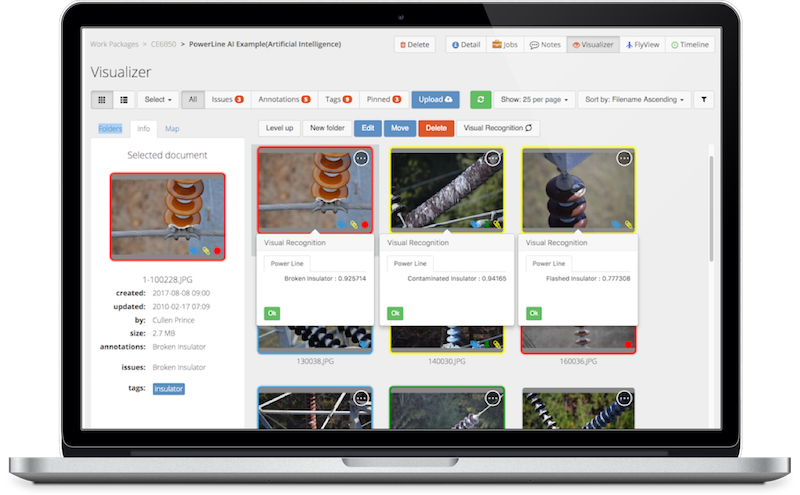Screen dimensions: 800x495
Task: Click red issue dot on selected document preview
Action: (217, 251)
